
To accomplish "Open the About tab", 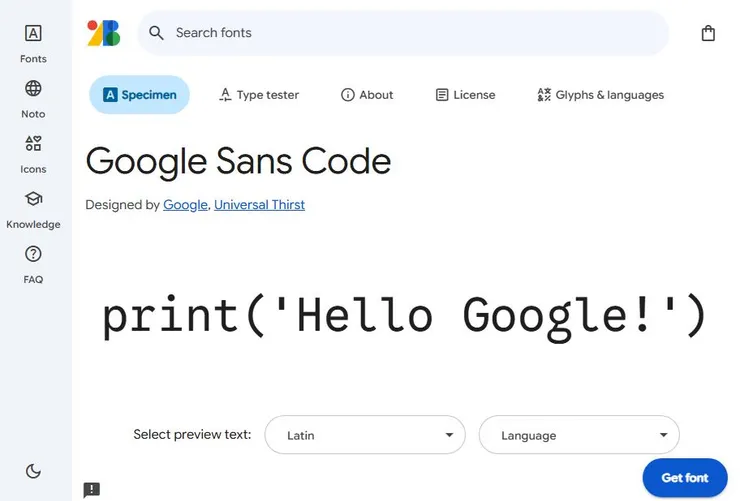I will [x=367, y=95].
